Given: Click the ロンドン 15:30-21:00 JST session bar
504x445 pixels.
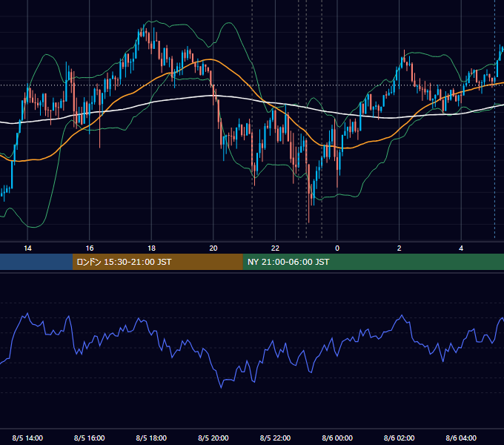Looking at the screenshot, I should (x=157, y=262).
